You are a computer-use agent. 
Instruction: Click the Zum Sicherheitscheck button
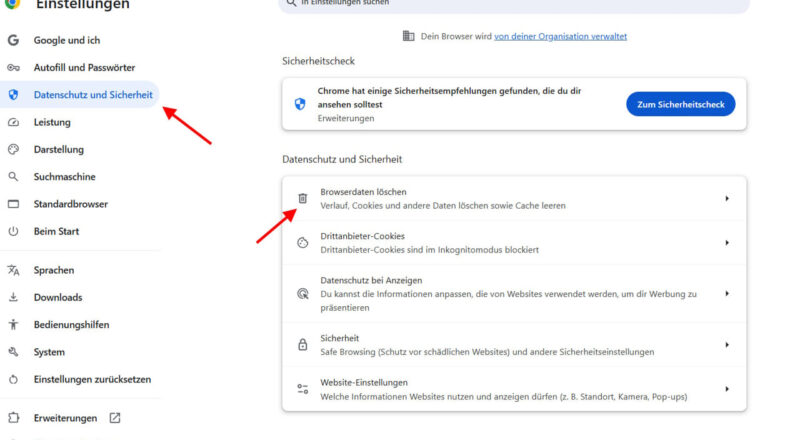pyautogui.click(x=681, y=104)
